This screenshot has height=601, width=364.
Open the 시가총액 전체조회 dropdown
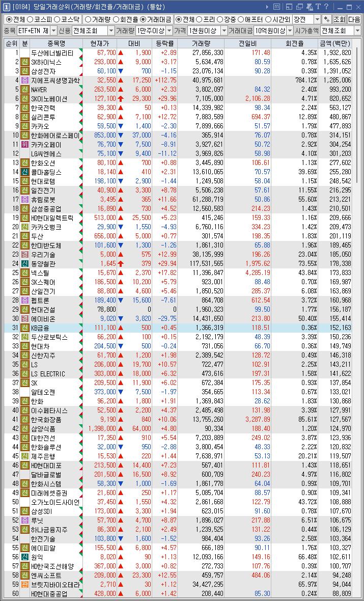pos(340,31)
